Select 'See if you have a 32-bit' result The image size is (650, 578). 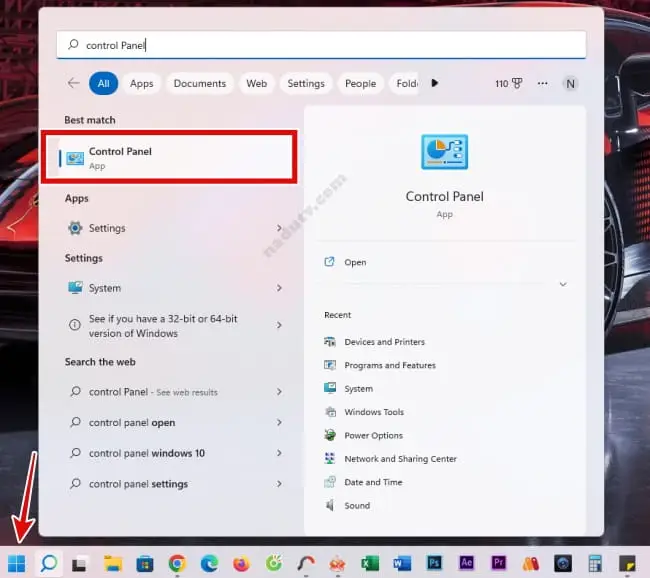[x=163, y=326]
